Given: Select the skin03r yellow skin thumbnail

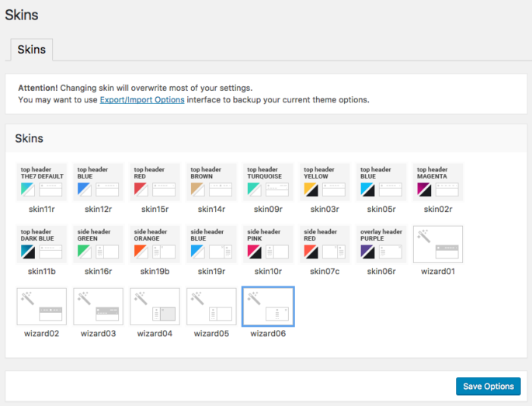Looking at the screenshot, I should click(x=325, y=182).
